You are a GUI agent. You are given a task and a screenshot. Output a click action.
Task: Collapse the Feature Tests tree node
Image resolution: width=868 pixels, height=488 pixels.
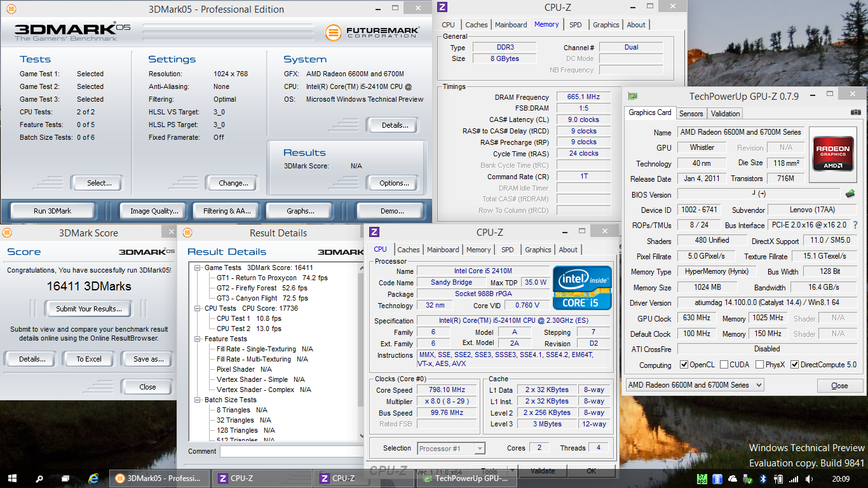click(198, 339)
